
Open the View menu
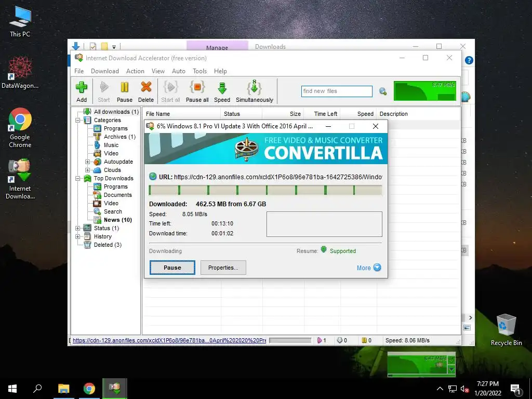(158, 71)
